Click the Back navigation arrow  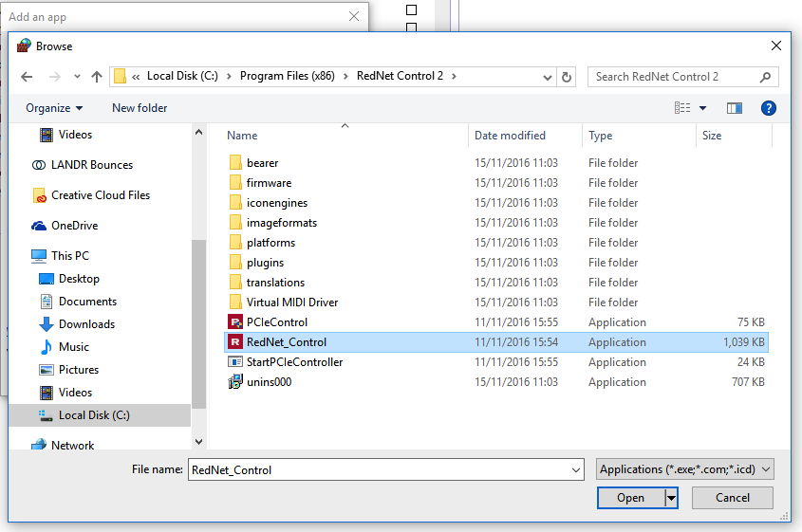[27, 77]
